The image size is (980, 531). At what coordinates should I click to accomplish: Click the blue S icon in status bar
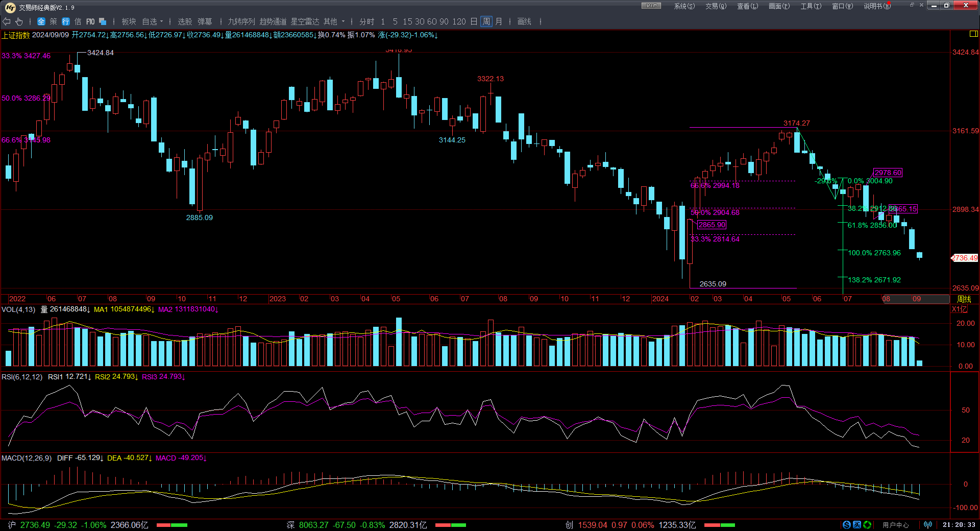[847, 525]
